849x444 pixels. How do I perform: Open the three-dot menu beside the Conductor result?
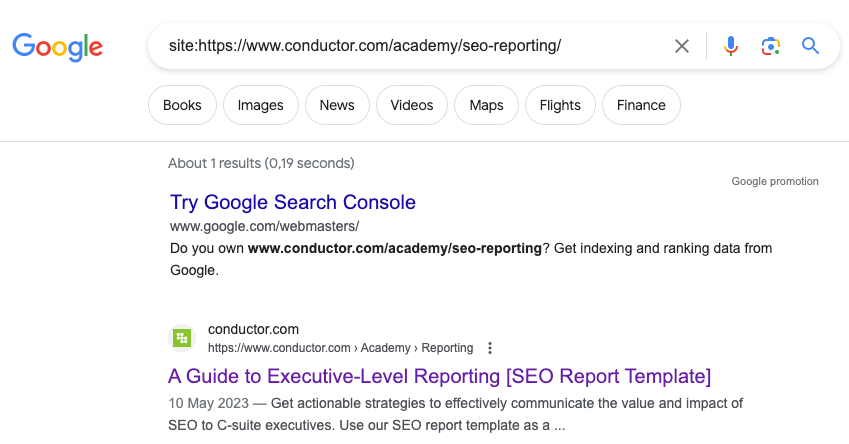(x=490, y=348)
